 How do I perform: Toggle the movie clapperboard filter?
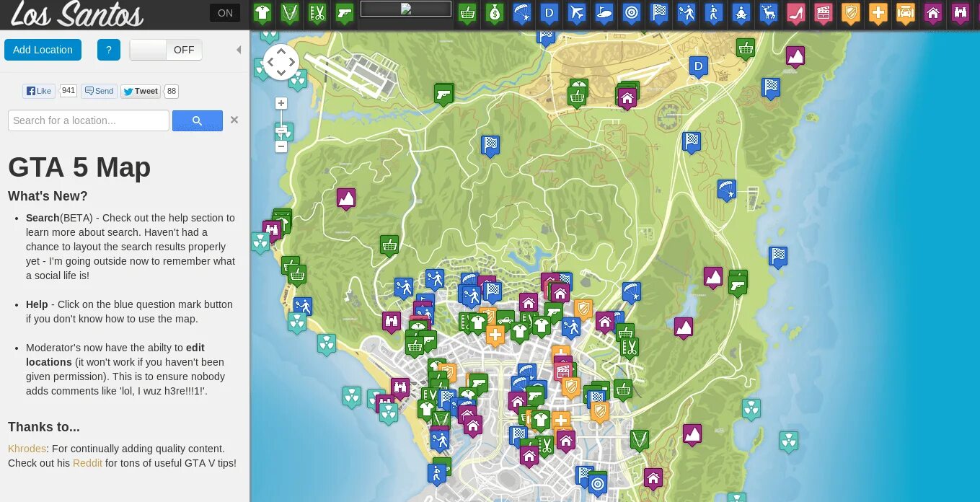click(x=824, y=13)
